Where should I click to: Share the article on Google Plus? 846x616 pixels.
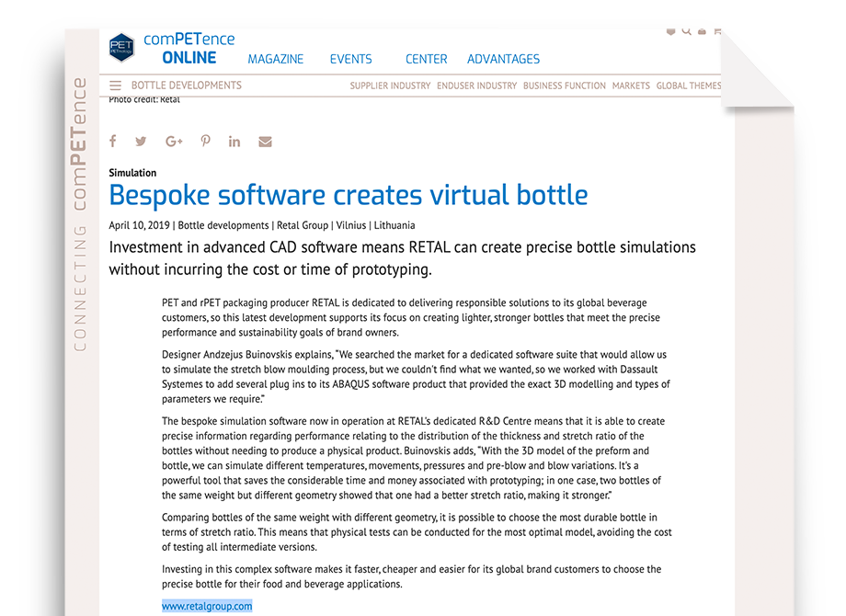pos(174,142)
